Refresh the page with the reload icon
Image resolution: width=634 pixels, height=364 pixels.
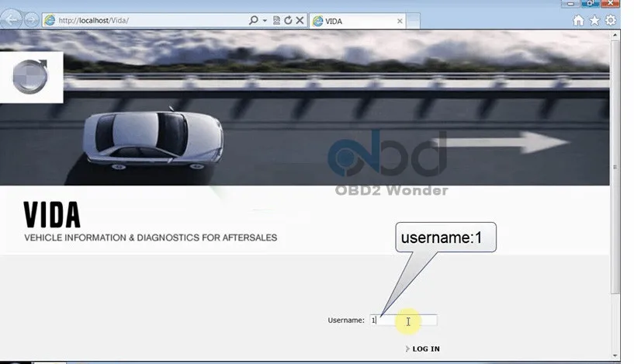tap(288, 20)
